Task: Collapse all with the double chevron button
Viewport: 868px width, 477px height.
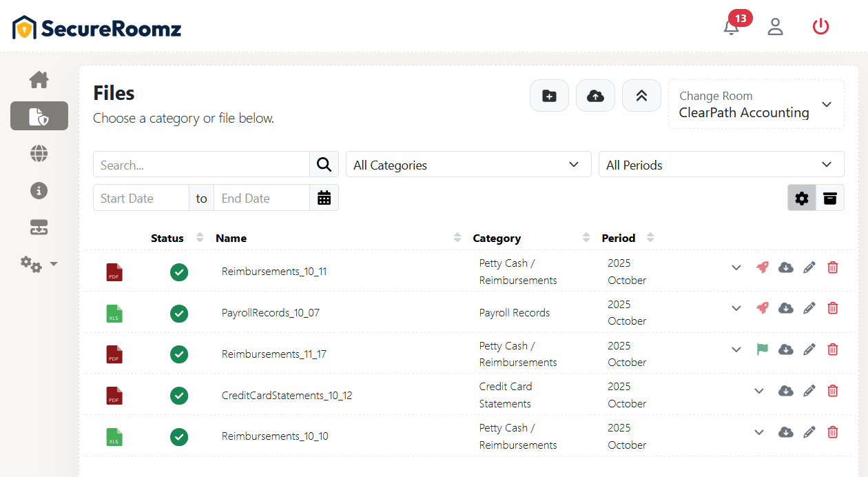Action: pos(641,96)
